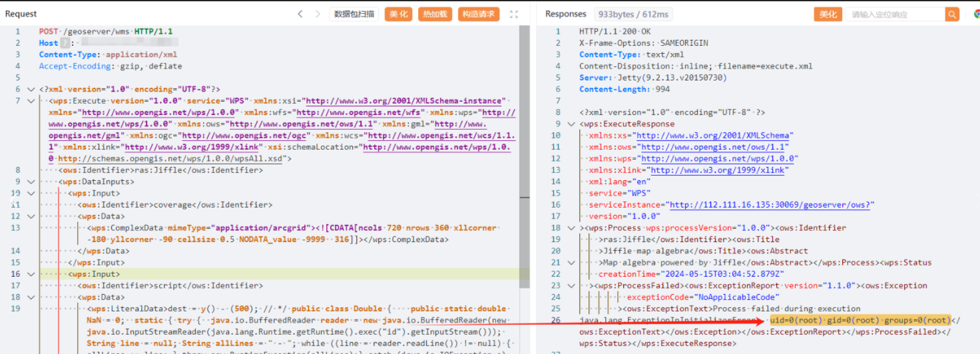Collapse wps:ExecuteResponse fold at response line 9
Viewport: 980px width, 354px height.
571,124
